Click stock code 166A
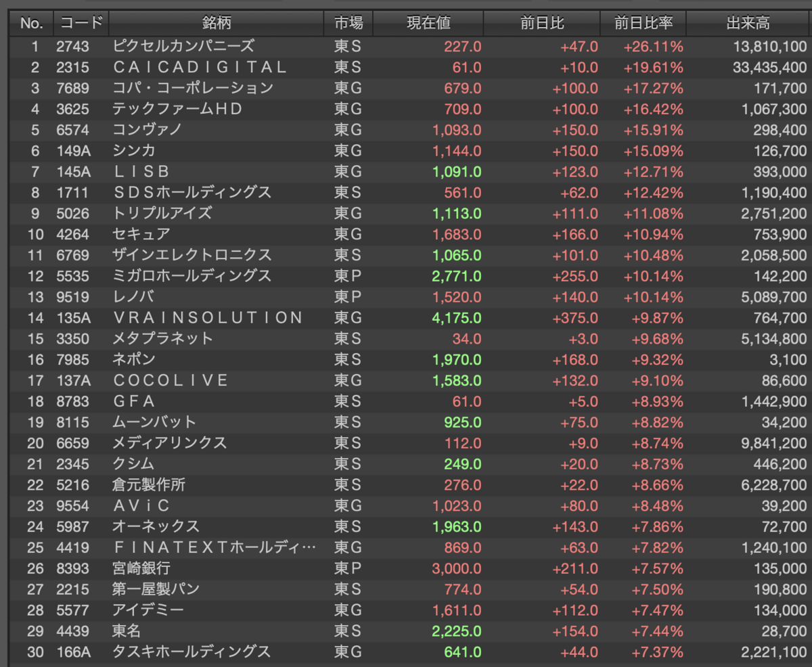The height and width of the screenshot is (667, 812). [74, 652]
